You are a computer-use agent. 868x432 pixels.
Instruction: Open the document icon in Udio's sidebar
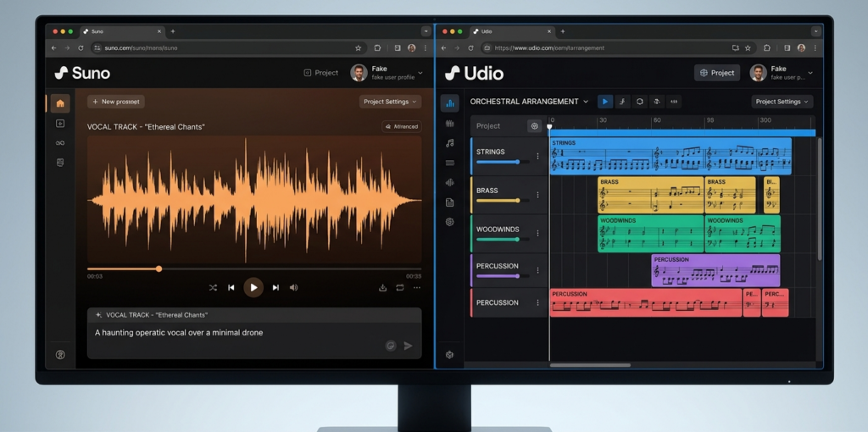[x=450, y=202]
